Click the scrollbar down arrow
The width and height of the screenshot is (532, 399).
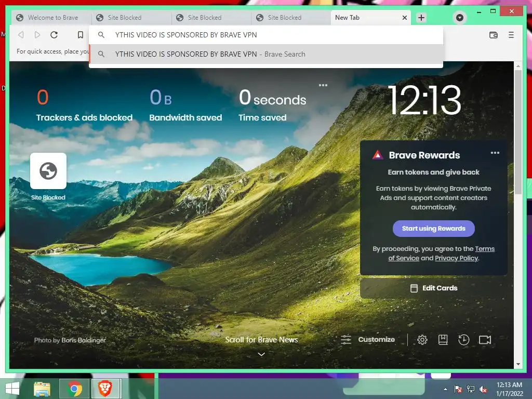click(x=518, y=364)
